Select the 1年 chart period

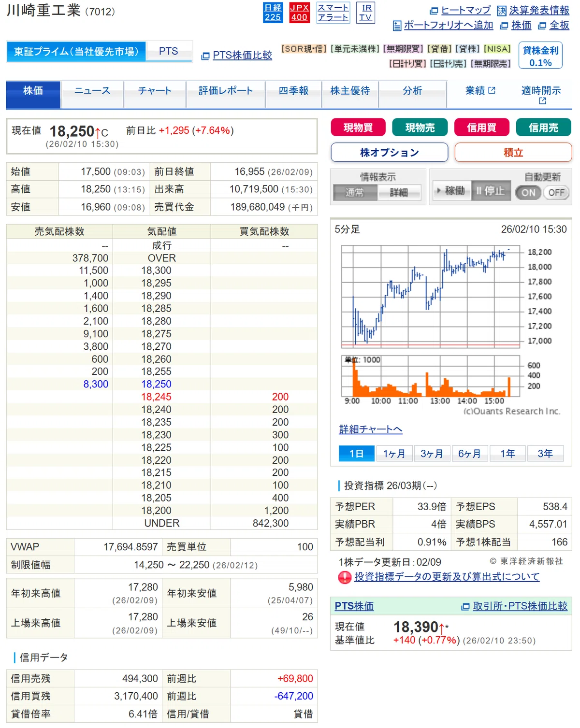point(507,454)
